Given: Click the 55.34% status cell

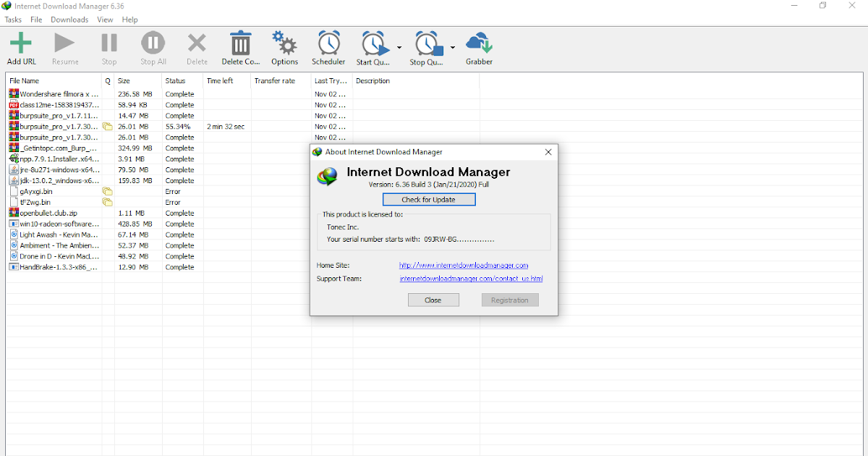Looking at the screenshot, I should [x=178, y=127].
